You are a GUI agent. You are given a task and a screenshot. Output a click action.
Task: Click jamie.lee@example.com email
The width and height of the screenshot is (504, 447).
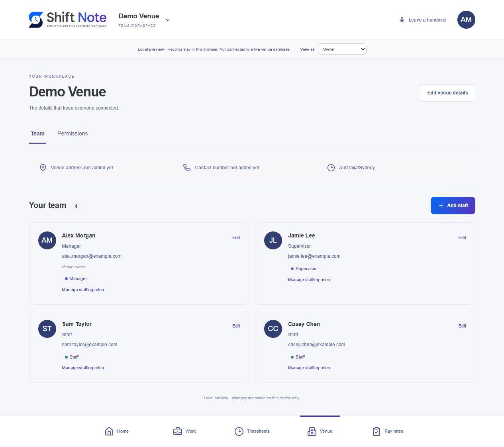(314, 256)
